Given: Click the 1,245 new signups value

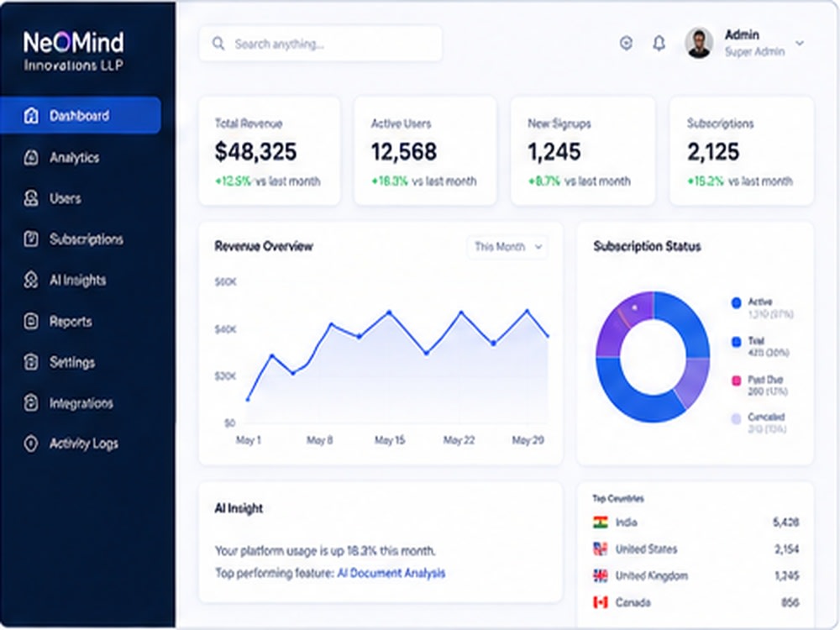Looking at the screenshot, I should click(x=554, y=151).
